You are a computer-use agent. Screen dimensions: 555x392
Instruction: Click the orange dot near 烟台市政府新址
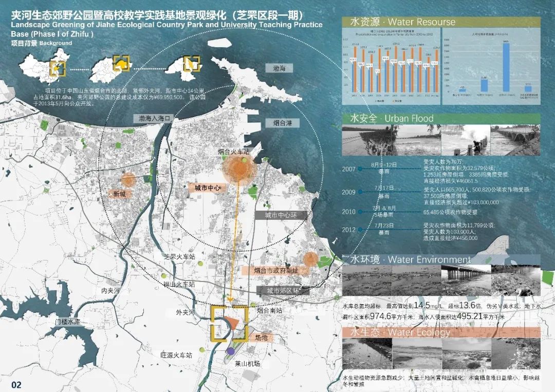pos(310,259)
